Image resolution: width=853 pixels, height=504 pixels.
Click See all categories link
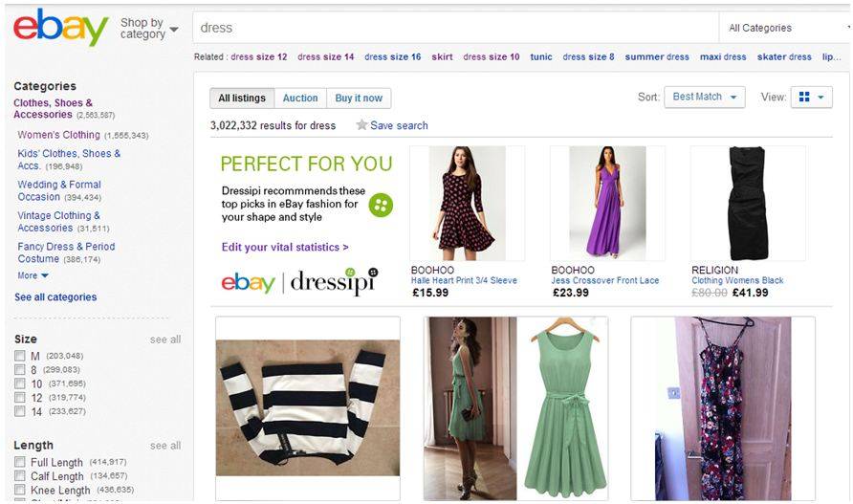tap(55, 297)
